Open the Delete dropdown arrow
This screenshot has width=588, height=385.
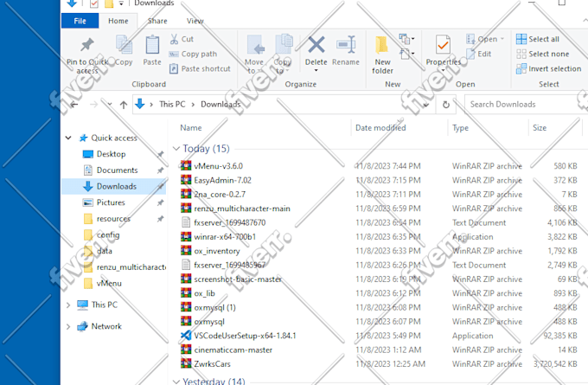(316, 70)
